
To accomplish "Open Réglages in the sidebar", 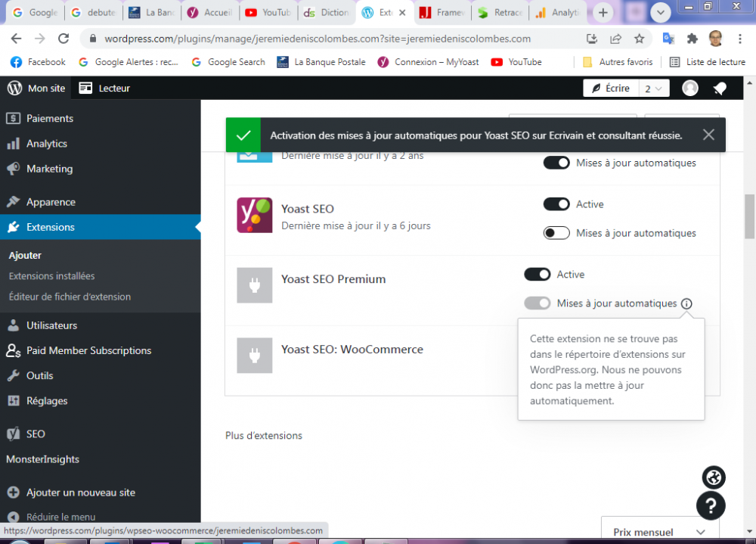I will [x=101, y=401].
